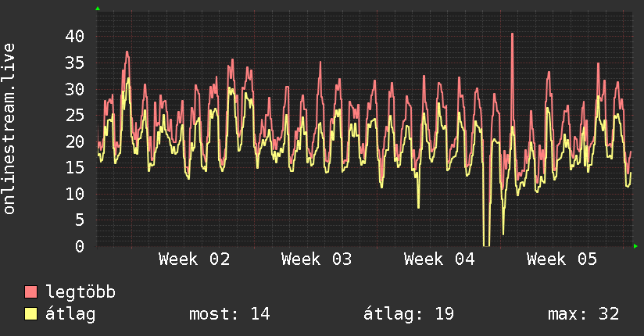Click the 'átlag: 19' statistic value
The width and height of the screenshot is (644, 336).
tap(409, 314)
